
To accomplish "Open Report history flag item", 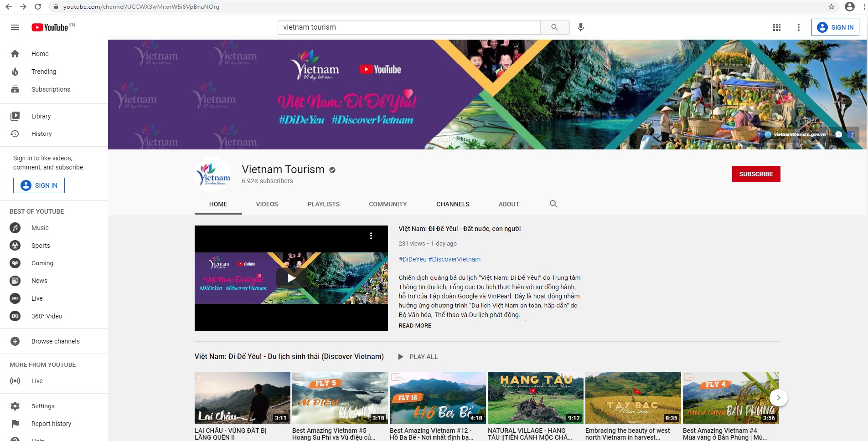I will (54, 424).
